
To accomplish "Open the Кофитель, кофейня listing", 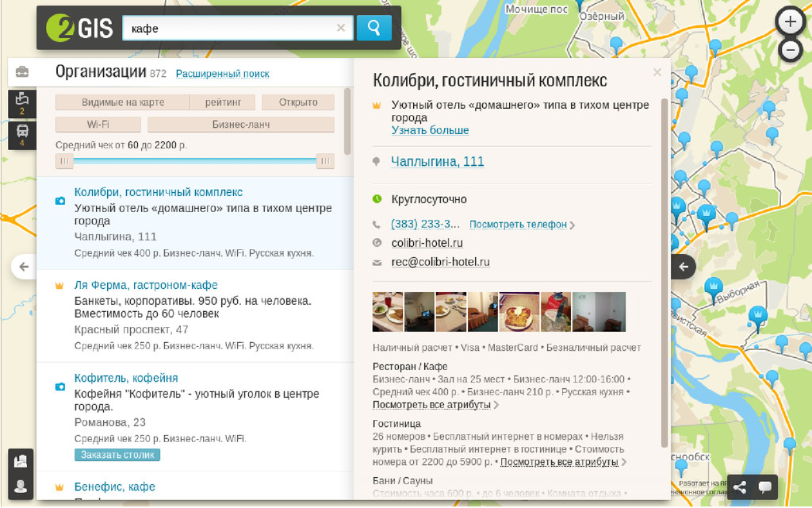I will pos(126,377).
